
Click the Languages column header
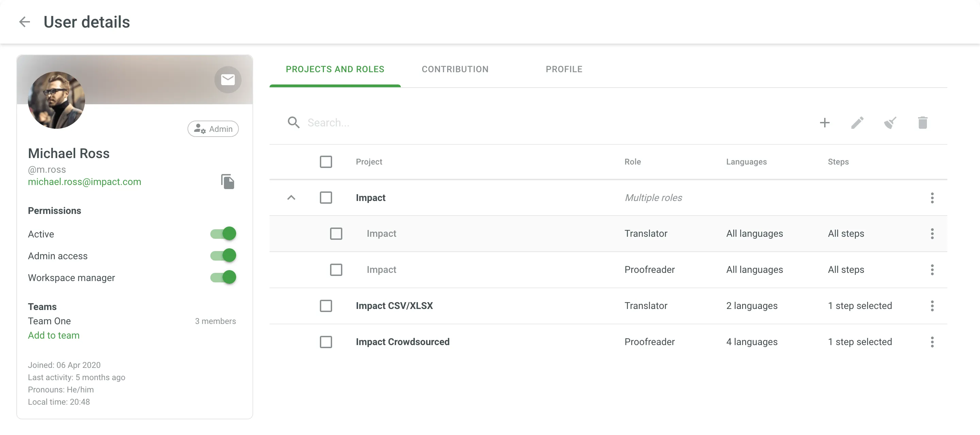[746, 161]
